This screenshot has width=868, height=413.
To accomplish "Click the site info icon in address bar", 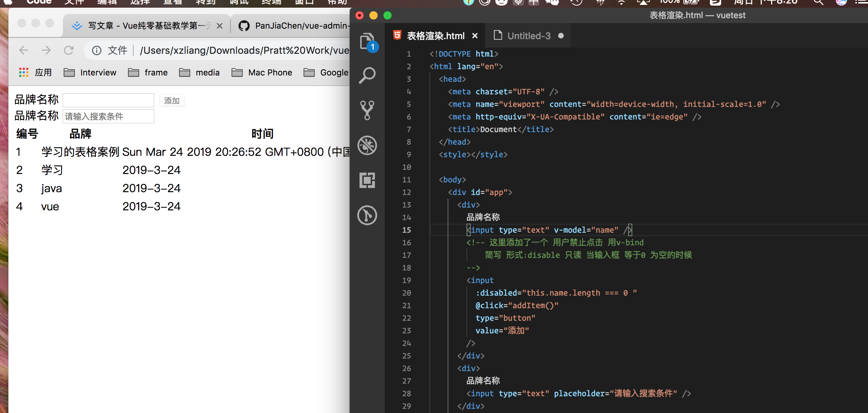I will 97,51.
